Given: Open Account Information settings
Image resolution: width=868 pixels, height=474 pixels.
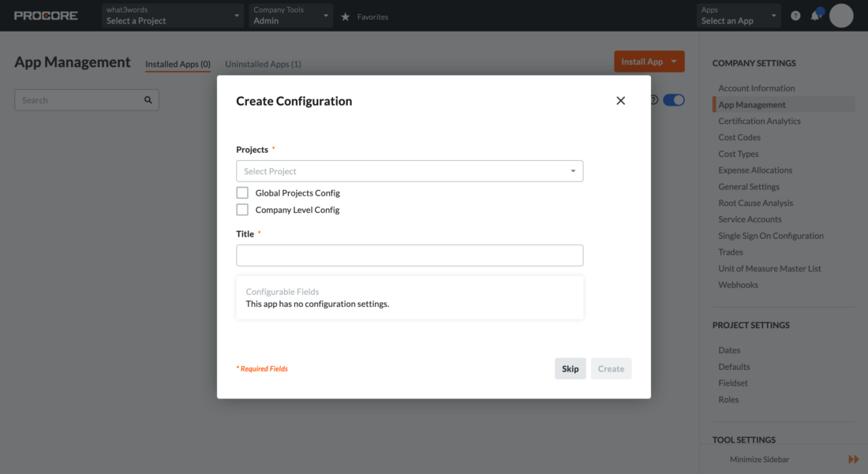Looking at the screenshot, I should pyautogui.click(x=756, y=88).
